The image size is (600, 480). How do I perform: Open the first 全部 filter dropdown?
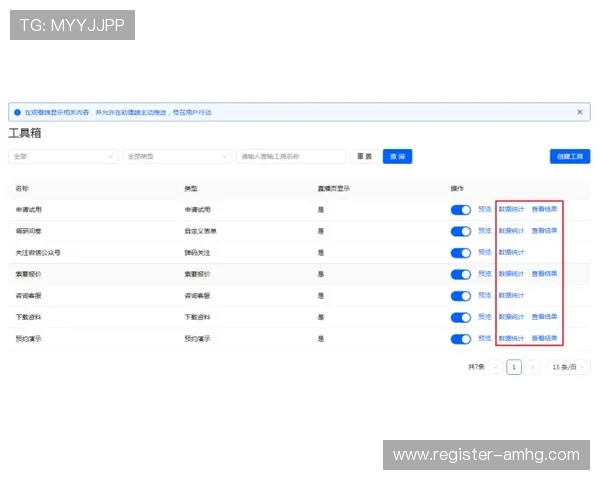62,156
